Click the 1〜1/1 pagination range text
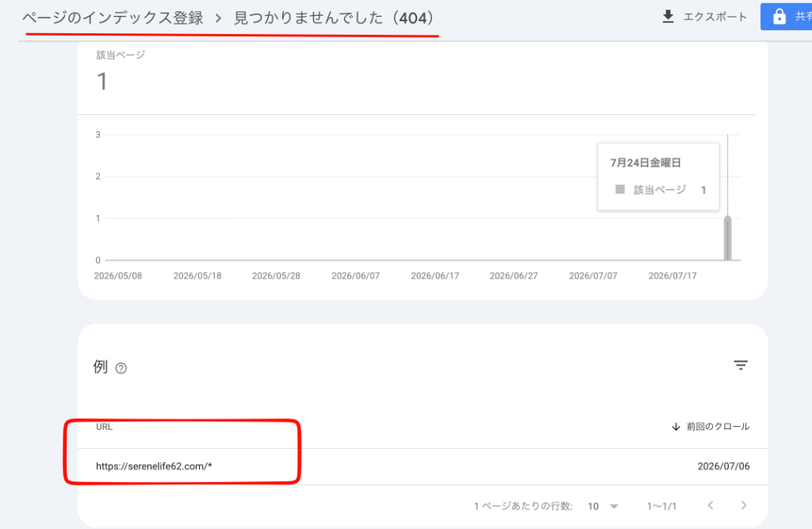Image resolution: width=812 pixels, height=529 pixels. pyautogui.click(x=661, y=506)
